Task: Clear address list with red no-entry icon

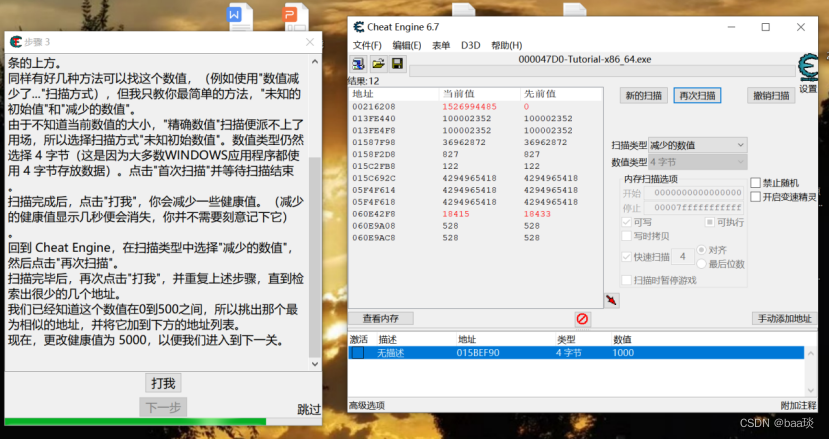Action: pos(582,319)
